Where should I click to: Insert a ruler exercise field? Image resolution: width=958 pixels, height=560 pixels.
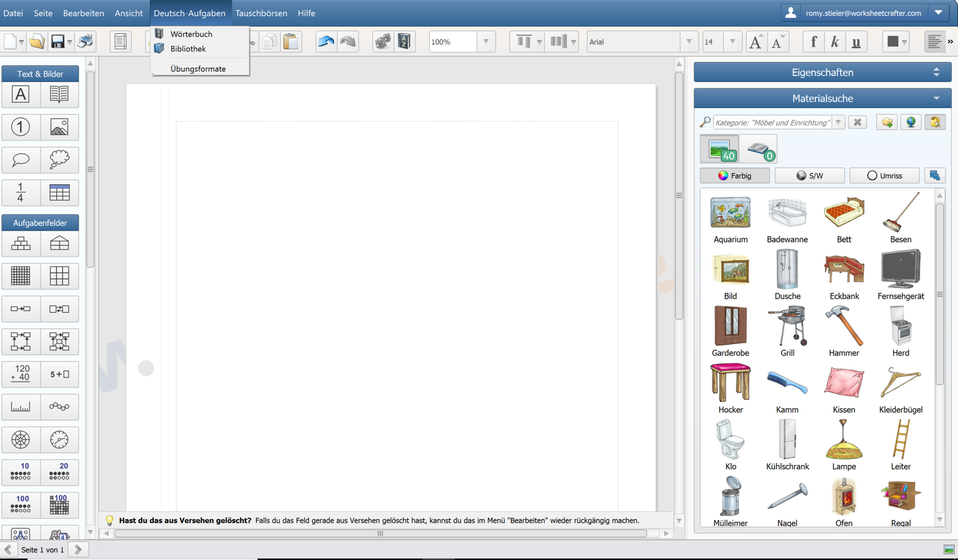(x=21, y=407)
